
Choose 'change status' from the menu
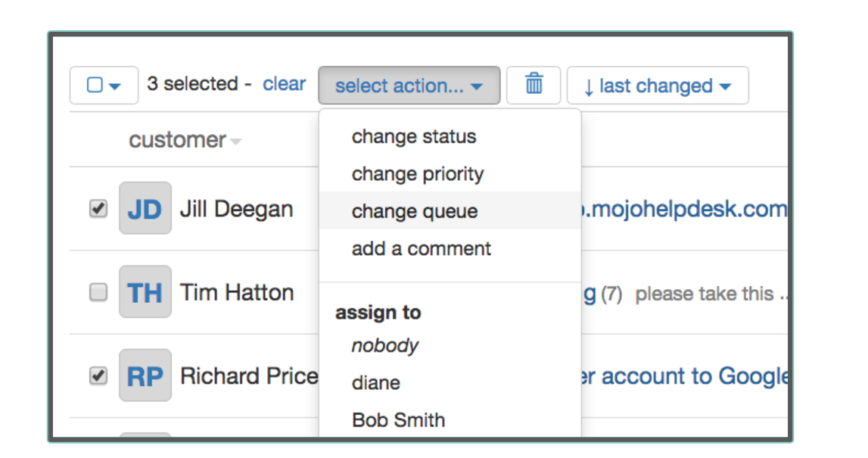[x=414, y=137]
